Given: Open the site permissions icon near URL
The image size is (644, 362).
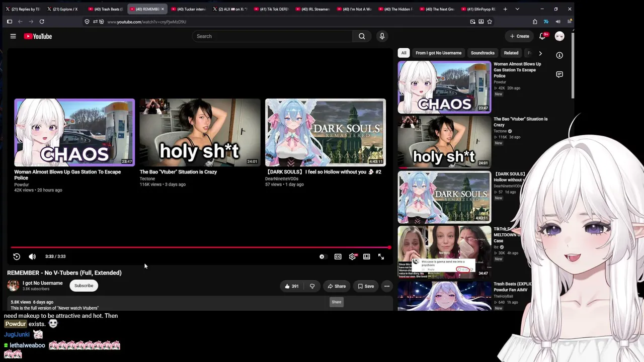Looking at the screenshot, I should coord(95,22).
